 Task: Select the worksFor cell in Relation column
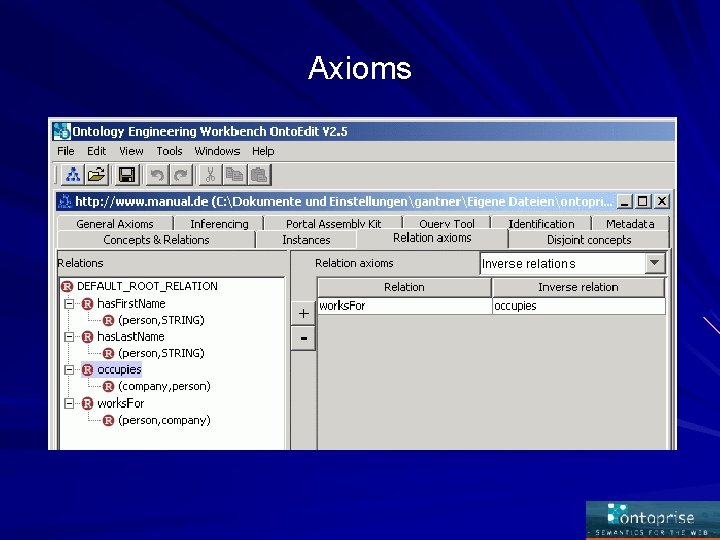[405, 306]
